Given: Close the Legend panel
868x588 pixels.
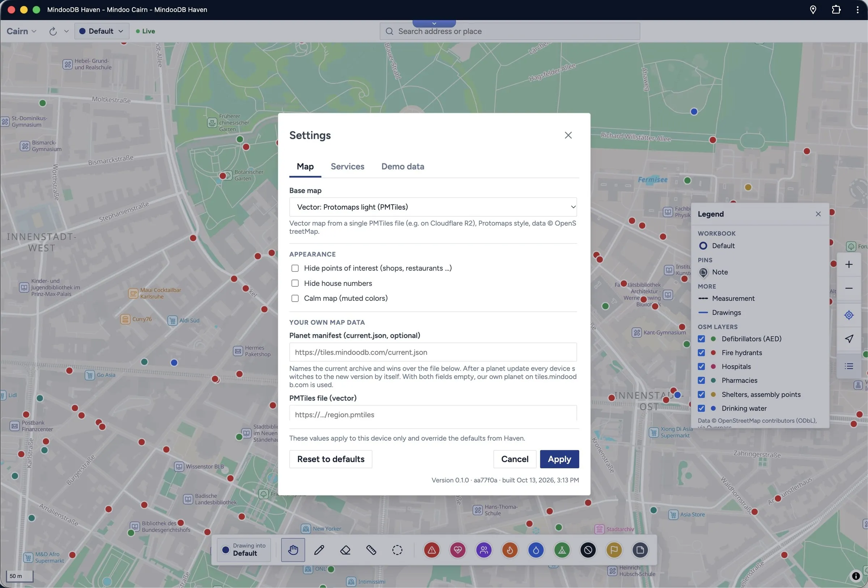Looking at the screenshot, I should [x=818, y=214].
